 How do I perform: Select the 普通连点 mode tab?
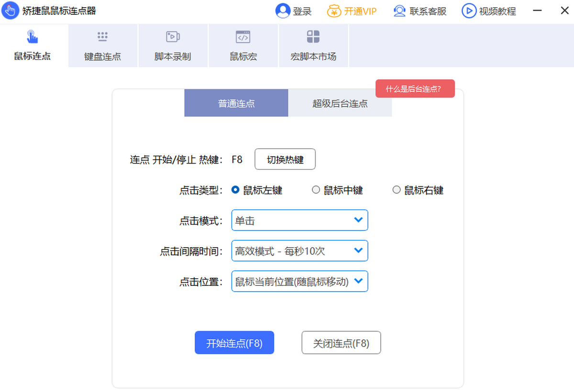(236, 103)
